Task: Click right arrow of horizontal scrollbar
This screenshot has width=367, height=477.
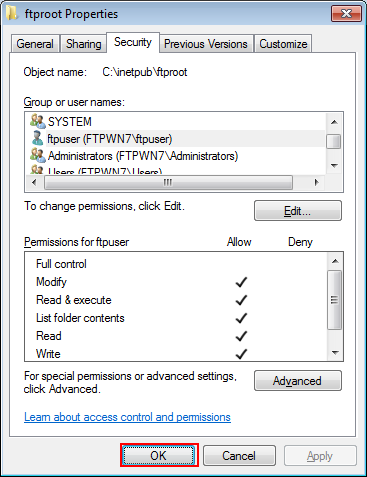Action: pos(316,182)
